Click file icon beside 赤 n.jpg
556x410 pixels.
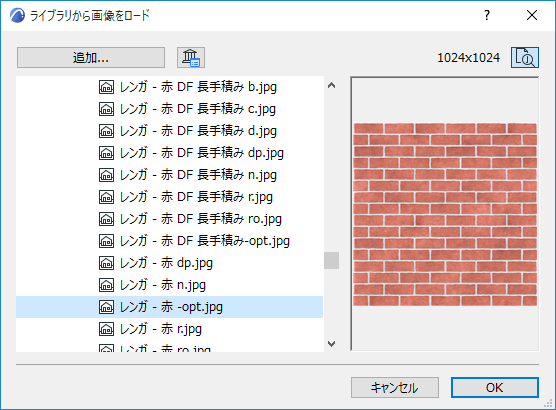[106, 285]
